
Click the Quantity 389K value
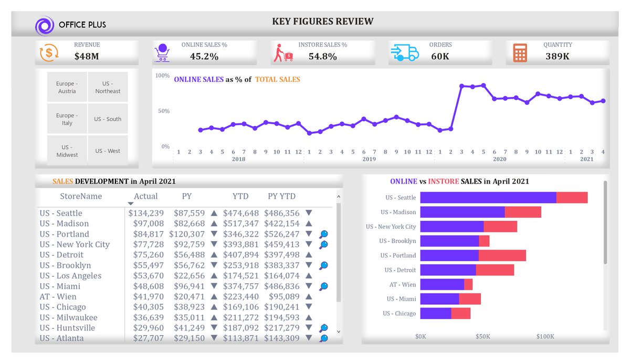point(558,57)
